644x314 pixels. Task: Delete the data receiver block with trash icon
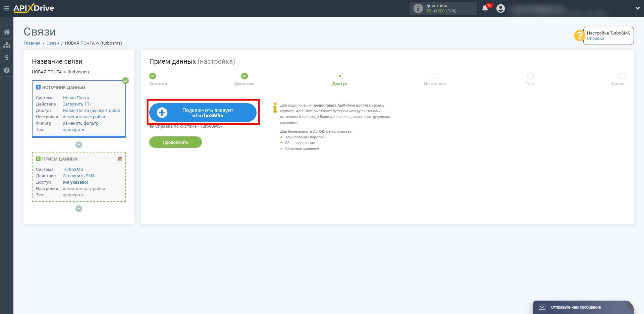(x=120, y=159)
